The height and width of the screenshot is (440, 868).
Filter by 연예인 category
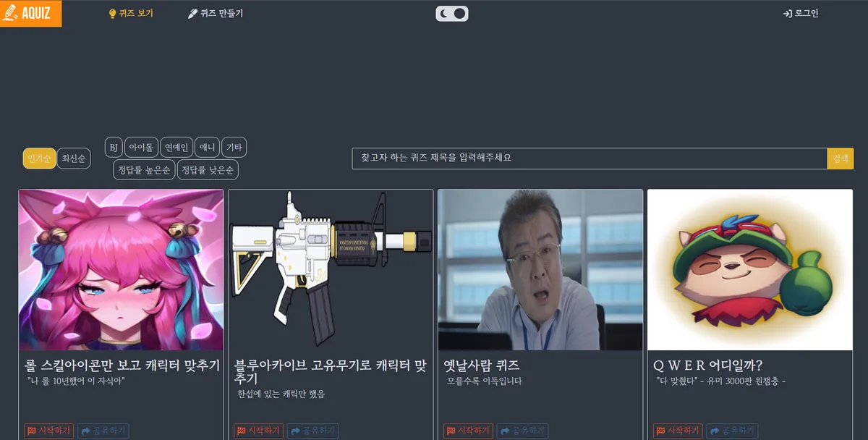[176, 148]
